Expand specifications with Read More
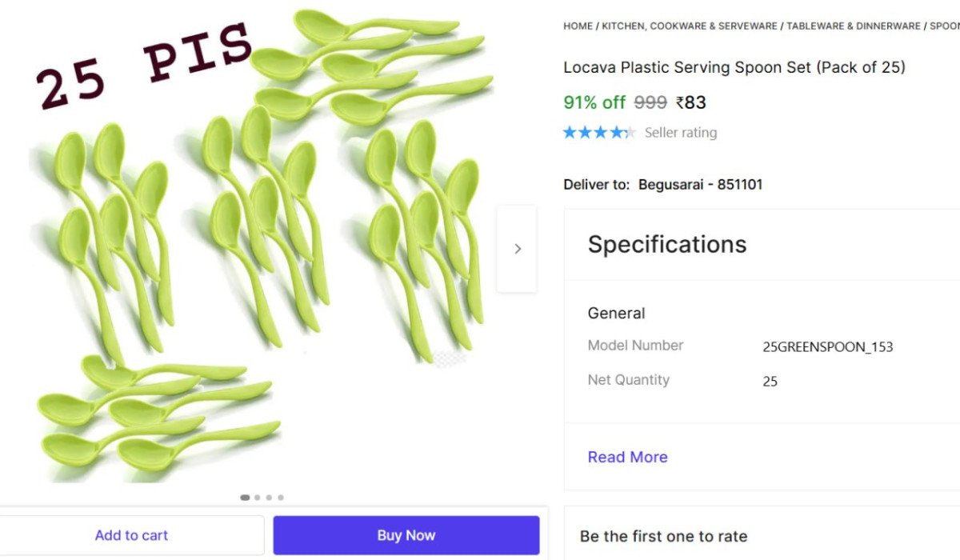Image resolution: width=960 pixels, height=560 pixels. [627, 457]
